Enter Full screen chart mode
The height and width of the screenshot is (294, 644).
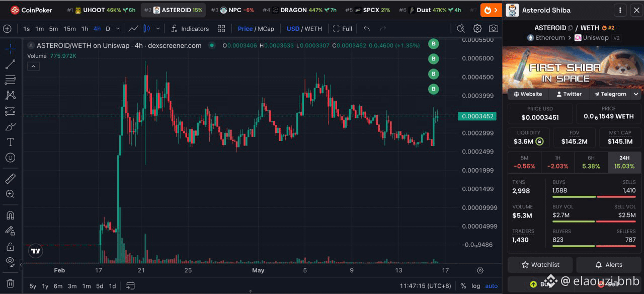[343, 29]
